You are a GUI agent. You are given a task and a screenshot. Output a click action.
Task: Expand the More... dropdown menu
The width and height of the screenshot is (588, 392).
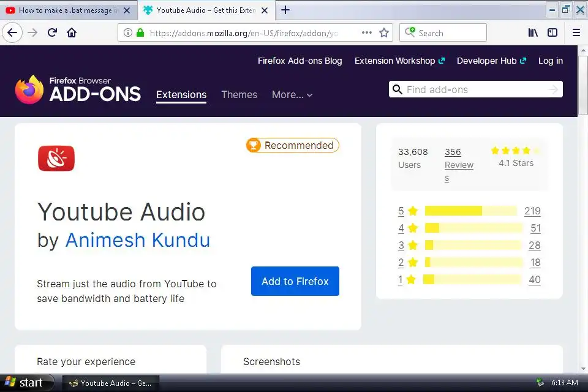[292, 94]
